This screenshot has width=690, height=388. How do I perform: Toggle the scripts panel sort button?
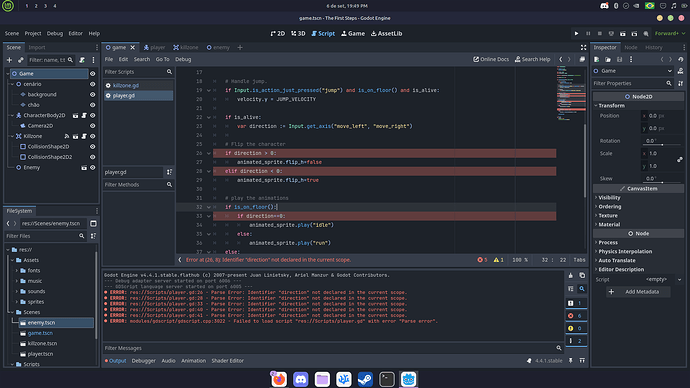(169, 172)
